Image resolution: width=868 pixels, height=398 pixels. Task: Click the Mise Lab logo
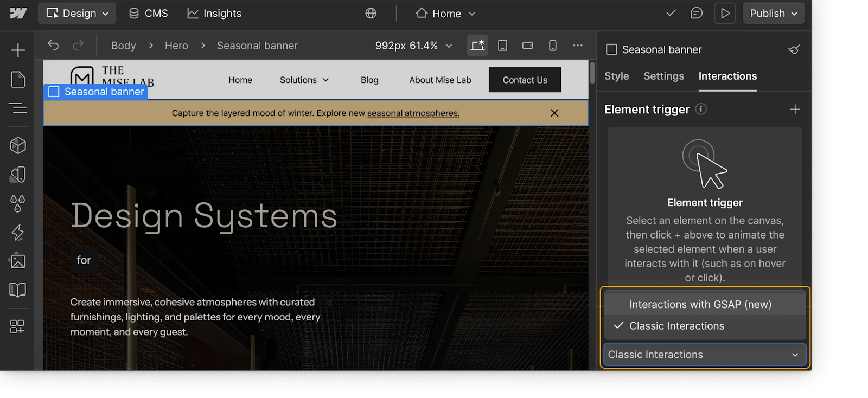[112, 77]
